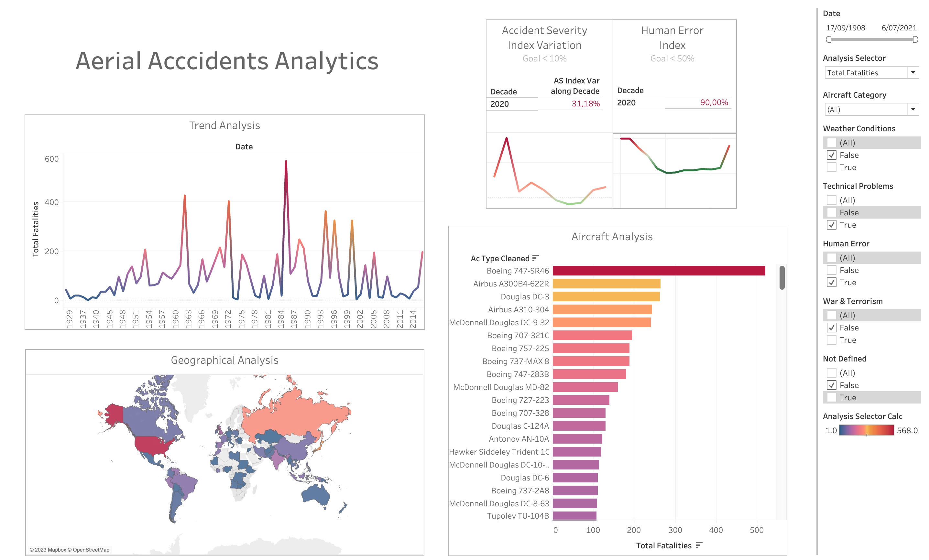Click the Douglas C-124A label
The width and height of the screenshot is (929, 560).
pos(520,426)
